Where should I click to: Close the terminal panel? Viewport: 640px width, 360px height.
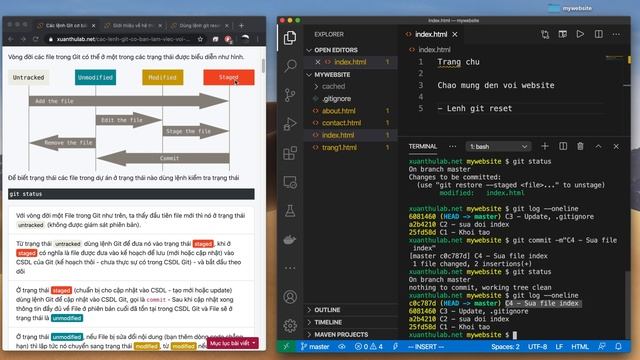tap(616, 146)
